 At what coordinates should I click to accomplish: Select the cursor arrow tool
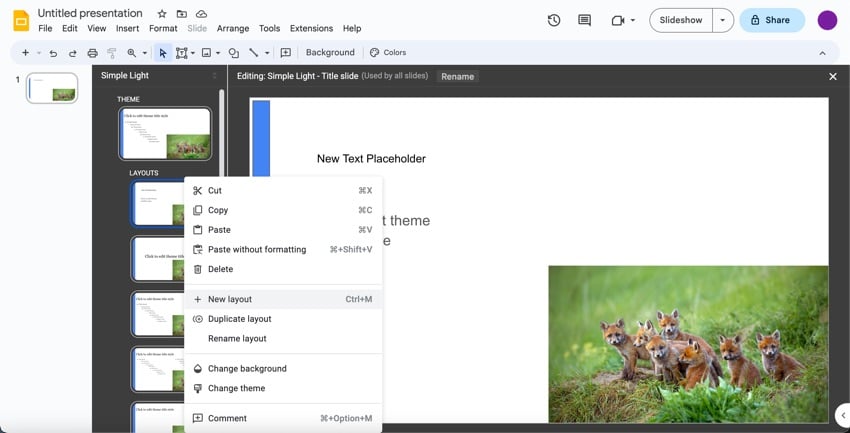click(x=163, y=53)
